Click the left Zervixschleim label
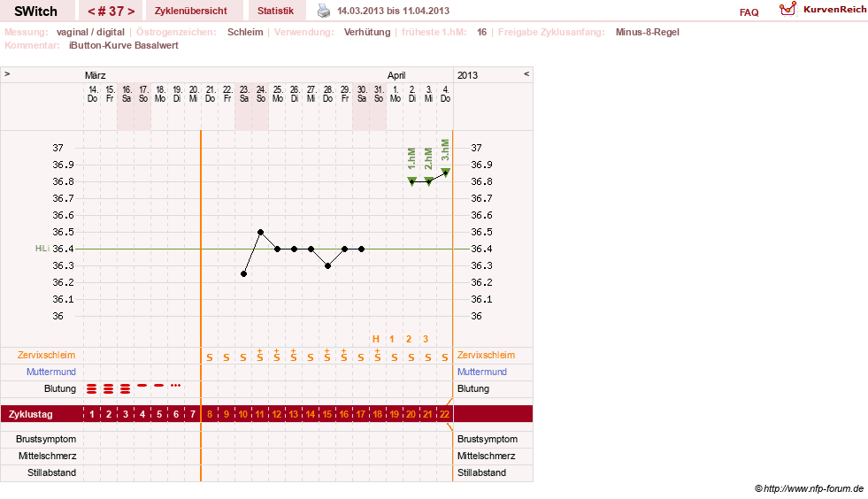The width and height of the screenshot is (868, 499). click(47, 355)
